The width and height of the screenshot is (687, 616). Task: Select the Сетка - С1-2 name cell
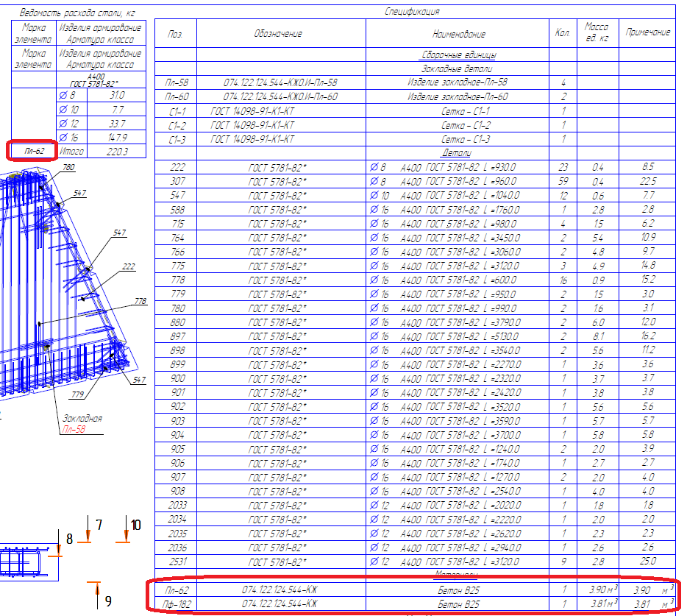[x=465, y=125]
